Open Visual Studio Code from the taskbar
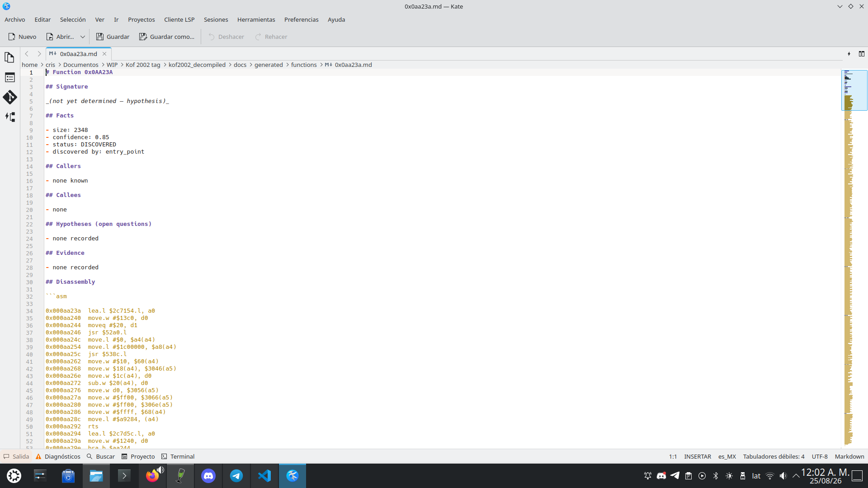Screen dimensions: 868x488 pyautogui.click(x=264, y=476)
